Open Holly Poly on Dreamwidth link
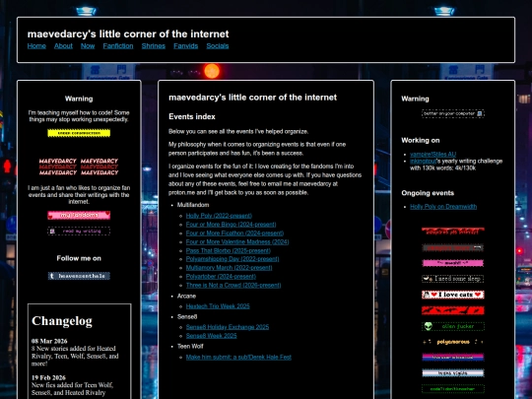The height and width of the screenshot is (399, 532). pos(443,207)
